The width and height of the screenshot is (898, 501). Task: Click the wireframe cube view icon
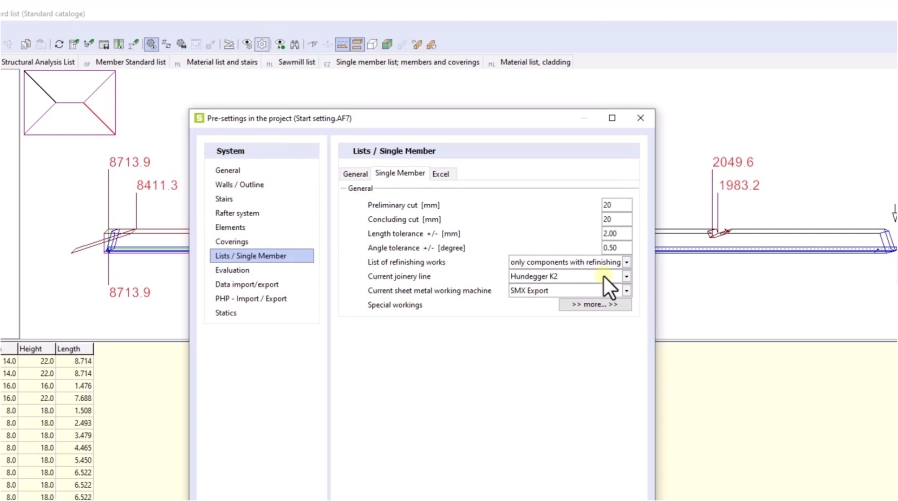tap(371, 44)
